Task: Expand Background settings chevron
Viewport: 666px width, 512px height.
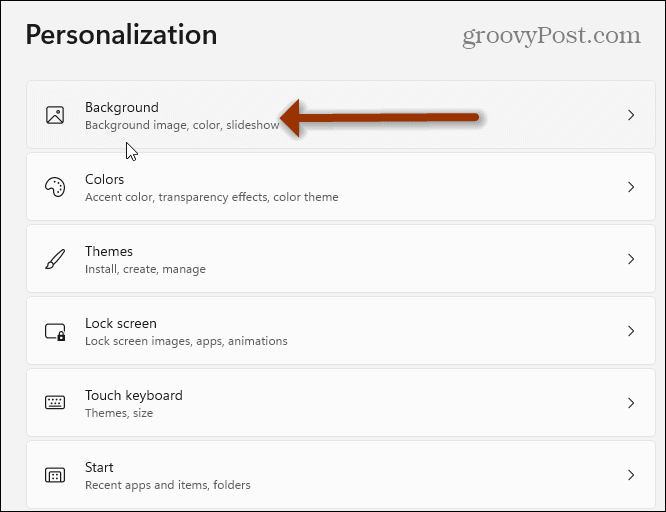Action: tap(631, 115)
